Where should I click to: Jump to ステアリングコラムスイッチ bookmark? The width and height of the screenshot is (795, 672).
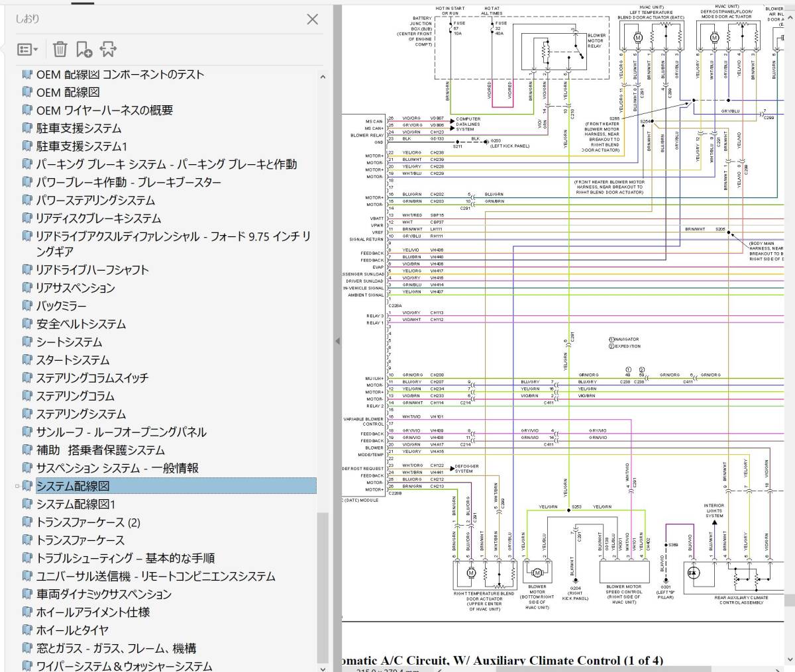pos(92,377)
